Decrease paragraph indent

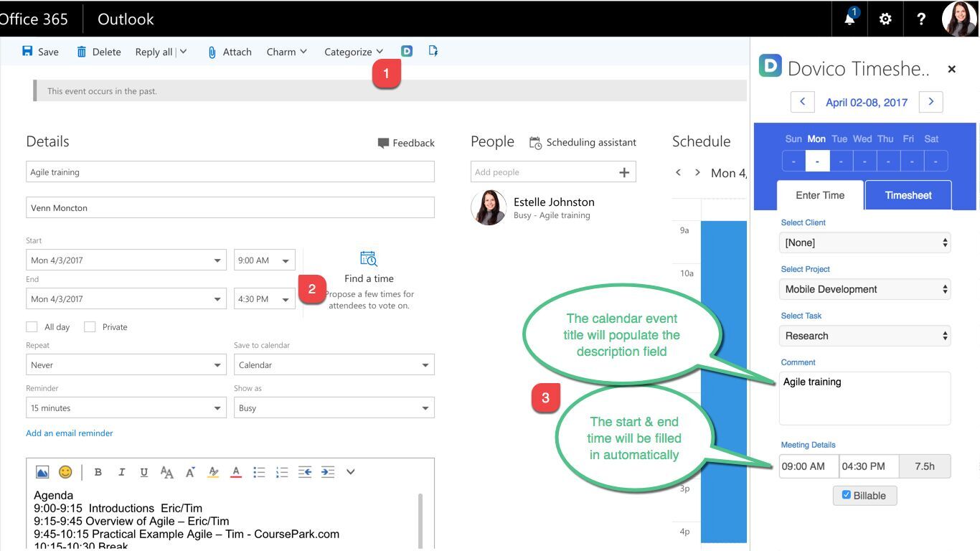[305, 472]
